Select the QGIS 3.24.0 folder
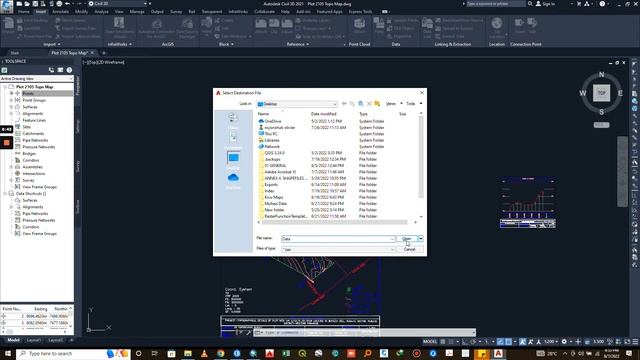This screenshot has width=640, height=360. (274, 153)
